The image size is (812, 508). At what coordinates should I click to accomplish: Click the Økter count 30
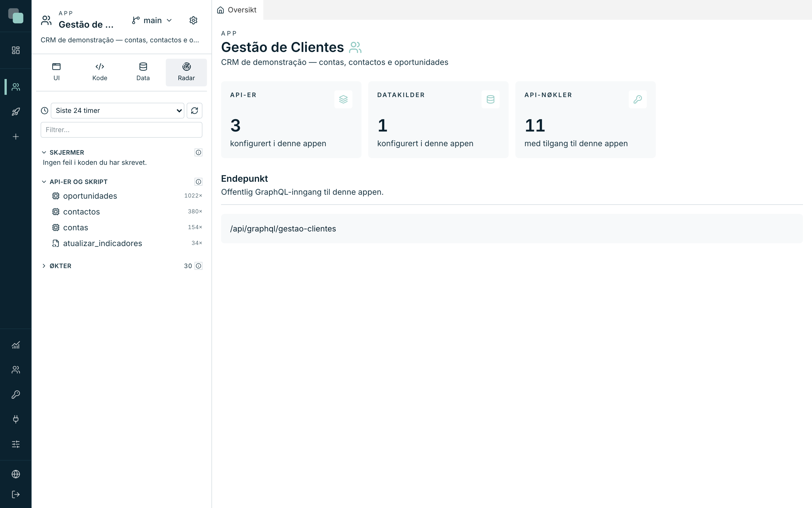click(188, 266)
